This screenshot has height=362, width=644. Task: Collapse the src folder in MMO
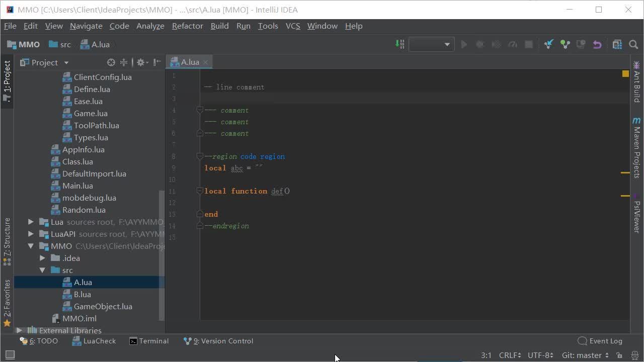43,270
